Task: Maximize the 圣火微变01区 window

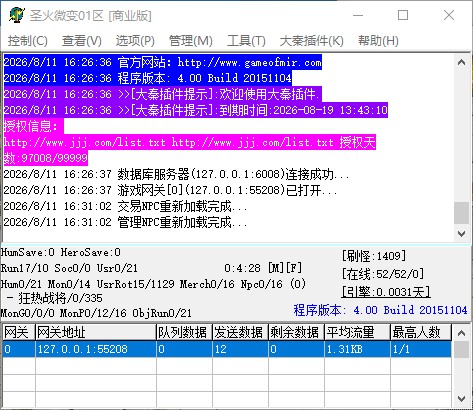Action: point(403,15)
